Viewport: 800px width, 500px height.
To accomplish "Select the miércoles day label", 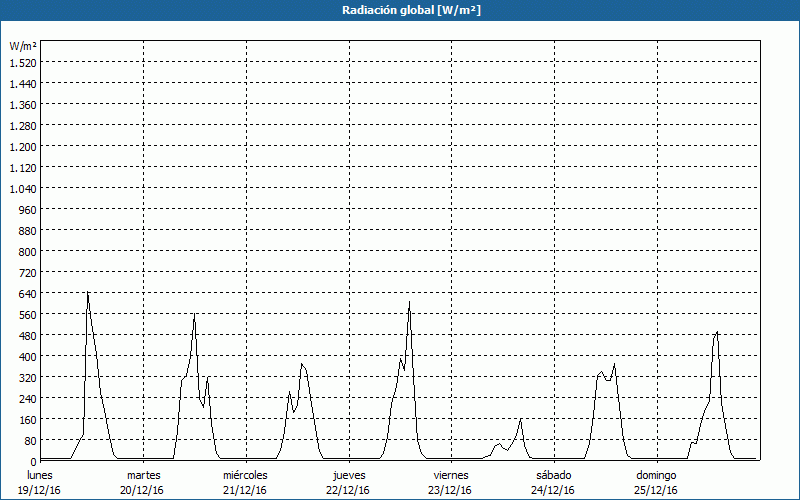I will pos(245,474).
